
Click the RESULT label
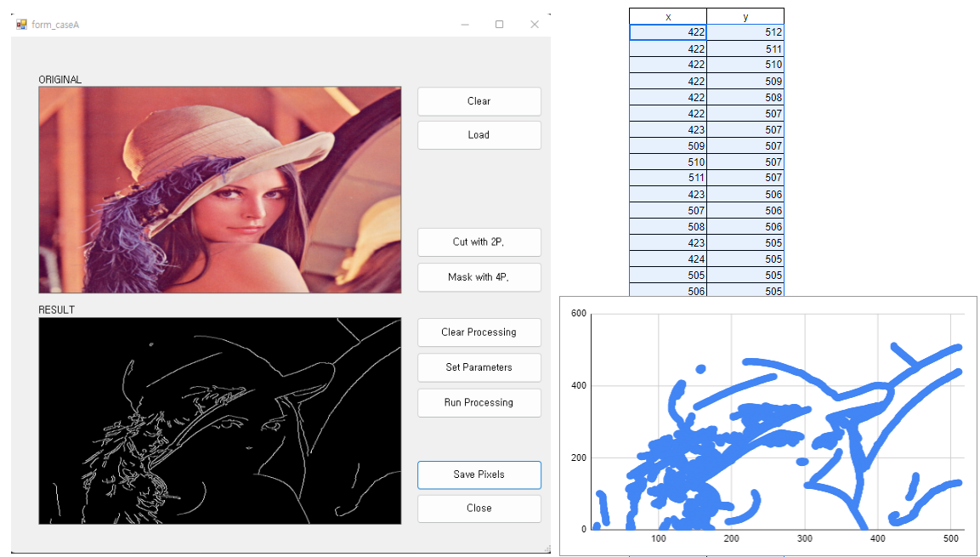[56, 310]
